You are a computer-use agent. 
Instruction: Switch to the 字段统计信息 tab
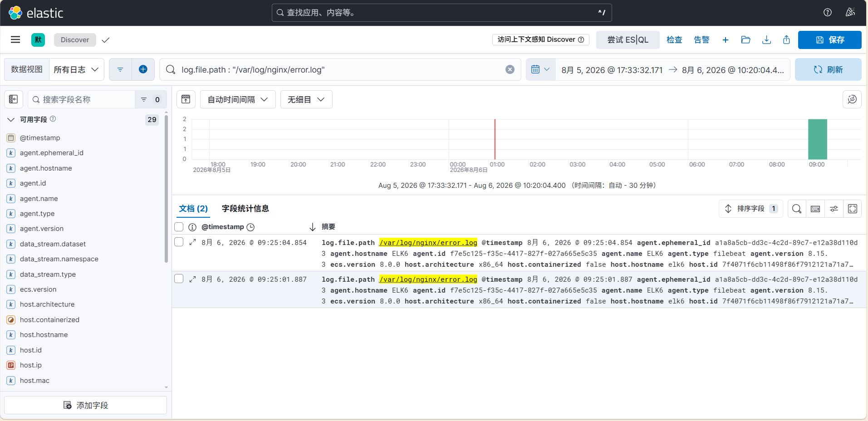point(245,209)
